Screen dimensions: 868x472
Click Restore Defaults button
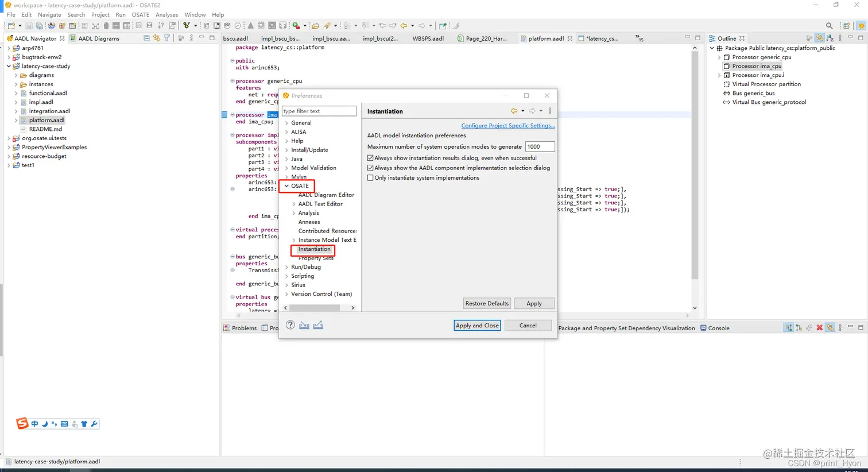pos(487,303)
